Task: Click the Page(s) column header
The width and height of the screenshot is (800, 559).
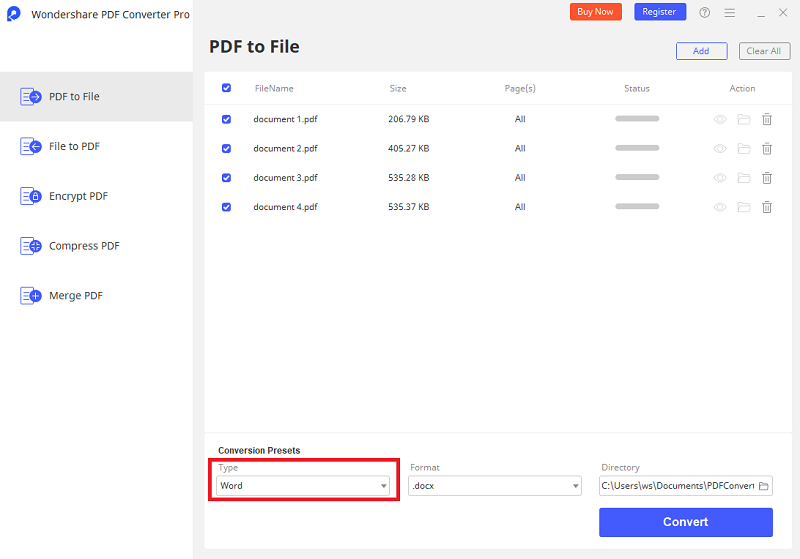Action: (x=520, y=88)
